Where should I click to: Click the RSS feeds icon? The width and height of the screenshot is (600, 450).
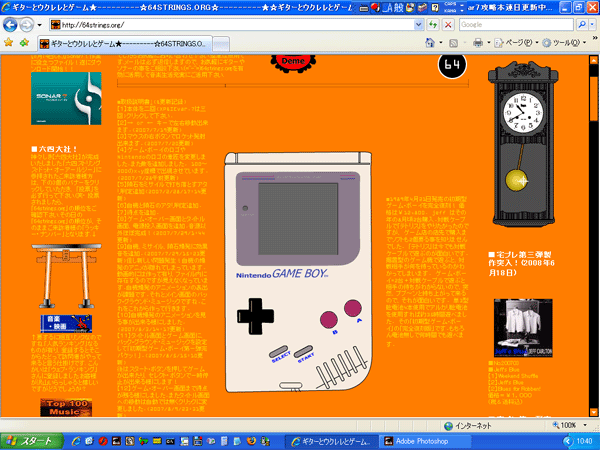tap(453, 43)
